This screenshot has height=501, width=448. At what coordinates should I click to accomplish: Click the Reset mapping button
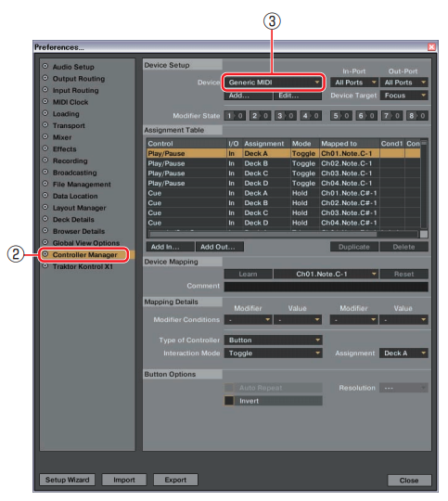(x=403, y=274)
